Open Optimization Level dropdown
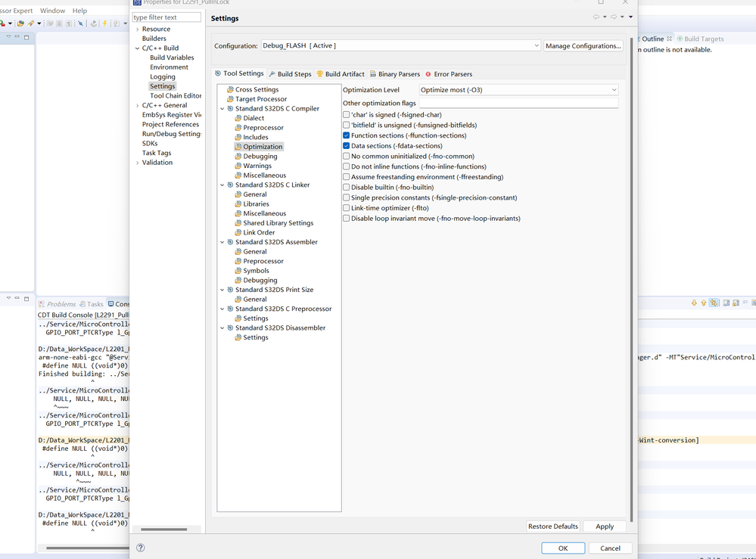756x559 pixels. 519,90
